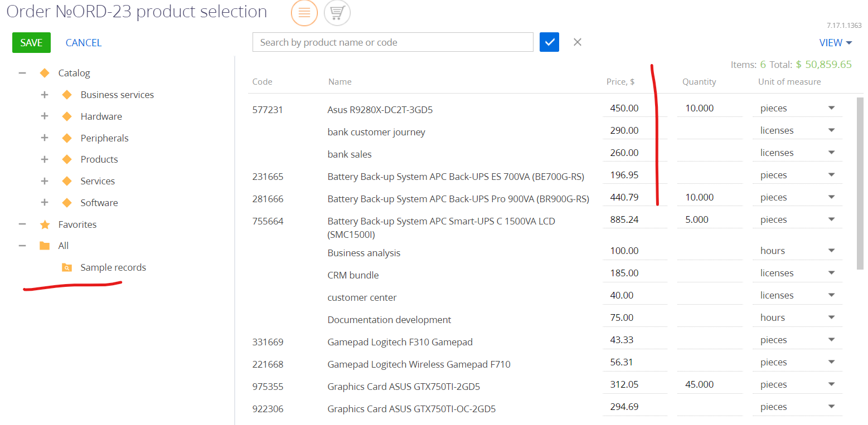Image resolution: width=868 pixels, height=425 pixels.
Task: Expand the Software category
Action: 45,203
